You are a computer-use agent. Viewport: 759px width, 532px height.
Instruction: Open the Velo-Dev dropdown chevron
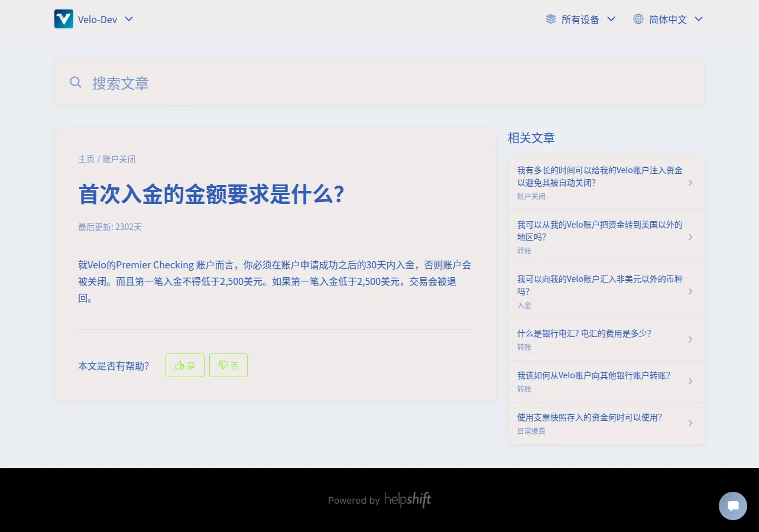click(x=129, y=19)
